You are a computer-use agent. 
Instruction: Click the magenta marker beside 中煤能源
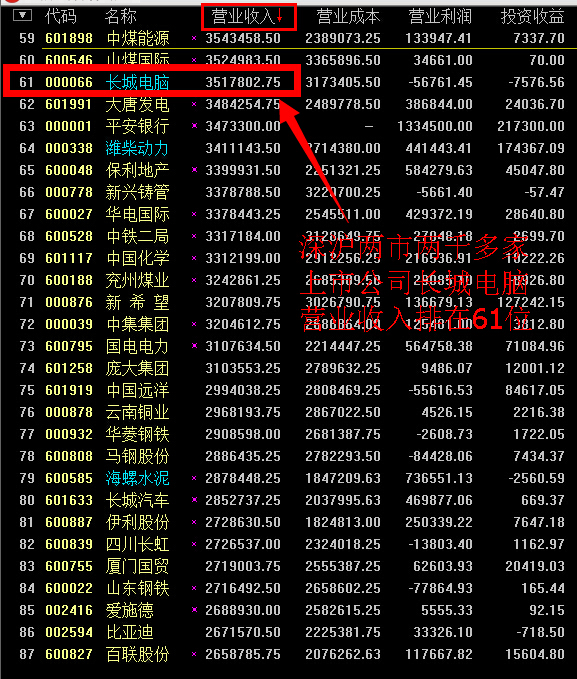[x=194, y=38]
